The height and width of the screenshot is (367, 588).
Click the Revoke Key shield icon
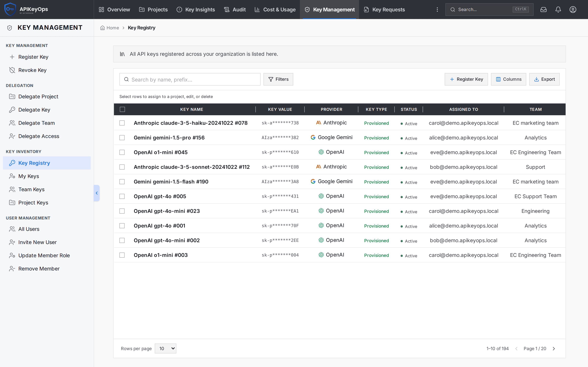[x=12, y=70]
